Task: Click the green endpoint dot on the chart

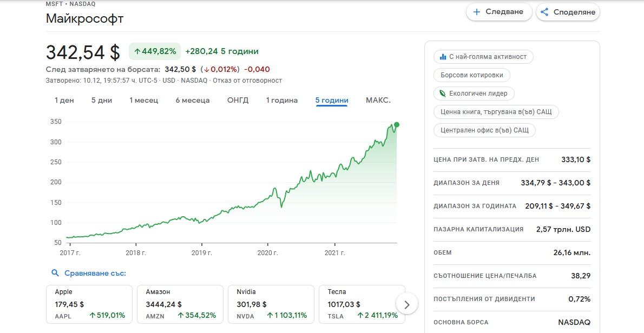Action: 397,125
